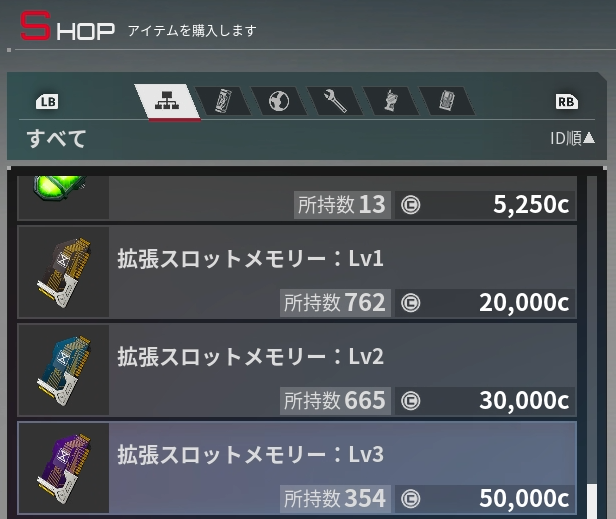This screenshot has width=616, height=519.
Task: Click the blue Lv2 memory thumbnail
Action: [x=64, y=370]
